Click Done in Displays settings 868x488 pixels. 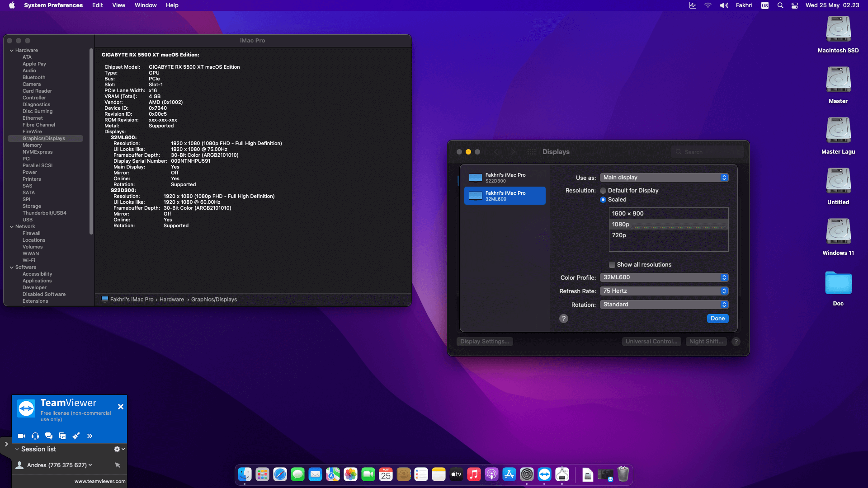click(x=717, y=319)
